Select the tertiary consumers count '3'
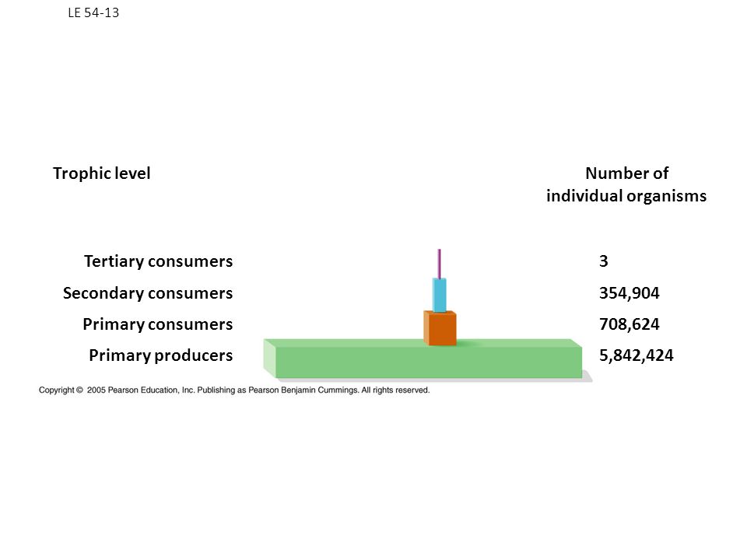Screen dimensions: 747x560 [604, 261]
